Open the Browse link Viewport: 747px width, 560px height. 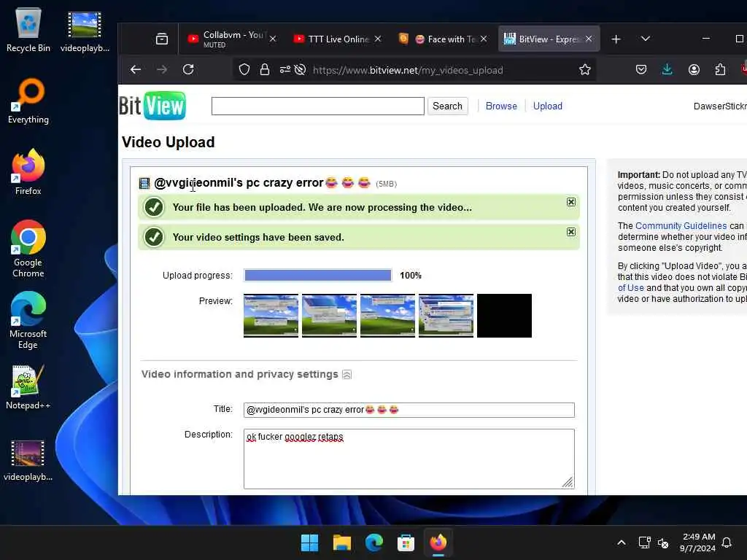(501, 106)
